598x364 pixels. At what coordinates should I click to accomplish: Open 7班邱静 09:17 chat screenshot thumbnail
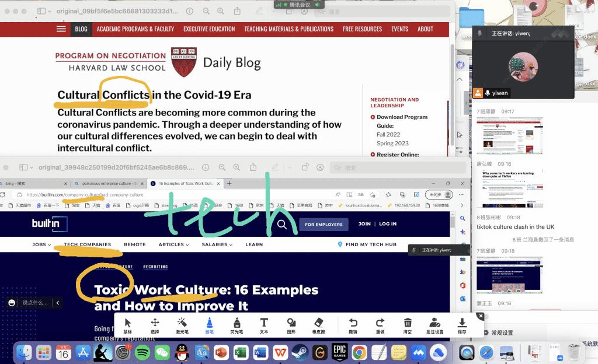(x=509, y=135)
